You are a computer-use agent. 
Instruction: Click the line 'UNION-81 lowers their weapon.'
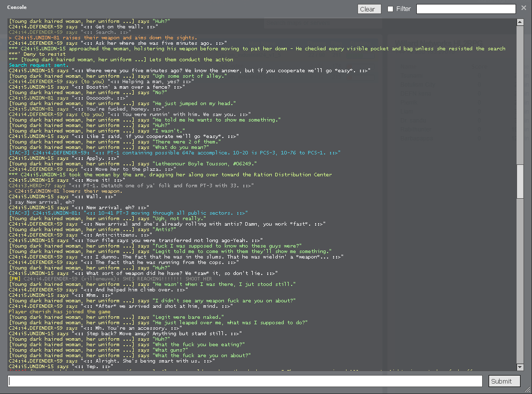click(65, 191)
